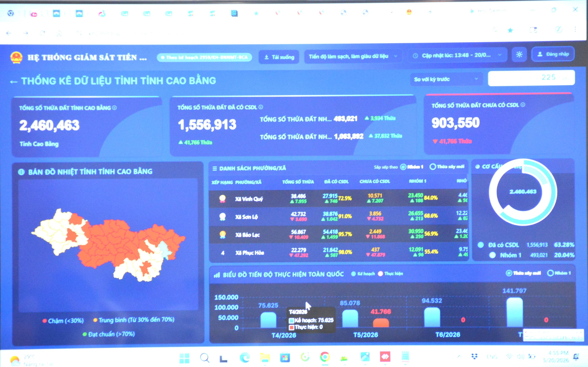This screenshot has height=367, width=588.
Task: Click globe icon of Bản đồ nhiệt panel
Action: point(21,172)
